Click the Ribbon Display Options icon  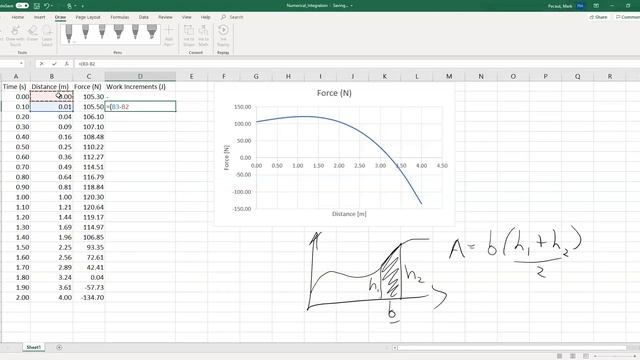[596, 6]
